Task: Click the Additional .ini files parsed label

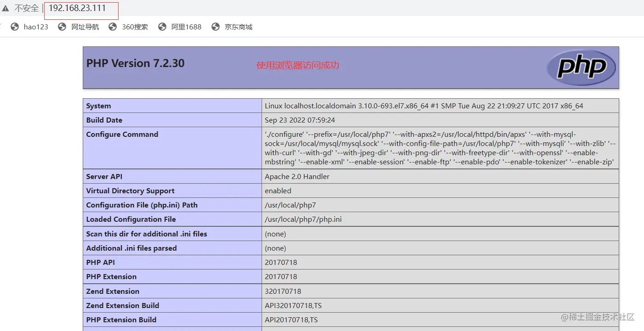Action: tap(131, 248)
